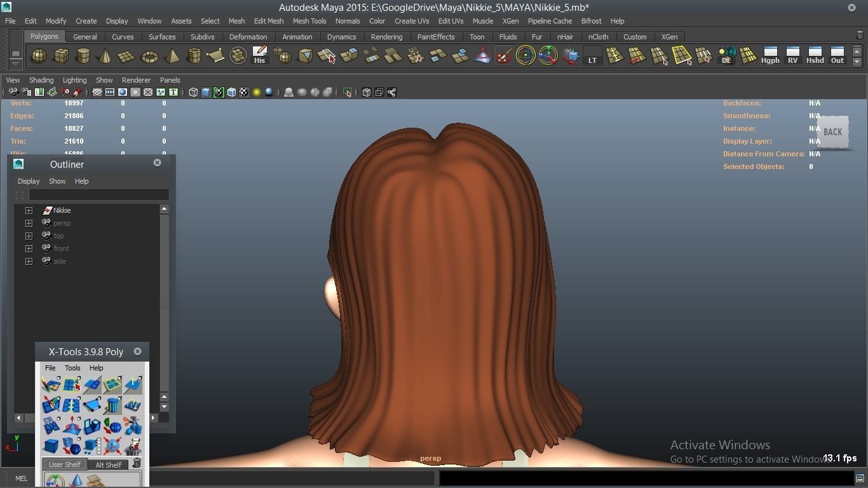Open the Shading panel menu
This screenshot has height=488, width=868.
click(41, 80)
